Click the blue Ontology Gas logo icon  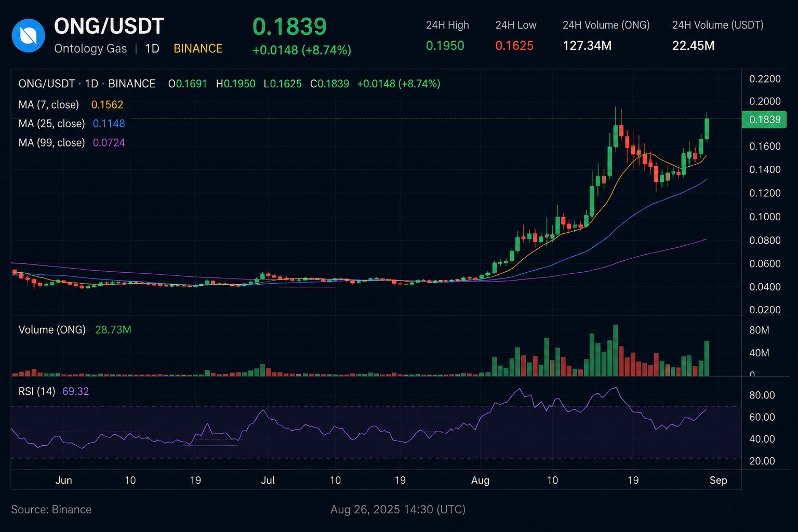pos(28,35)
